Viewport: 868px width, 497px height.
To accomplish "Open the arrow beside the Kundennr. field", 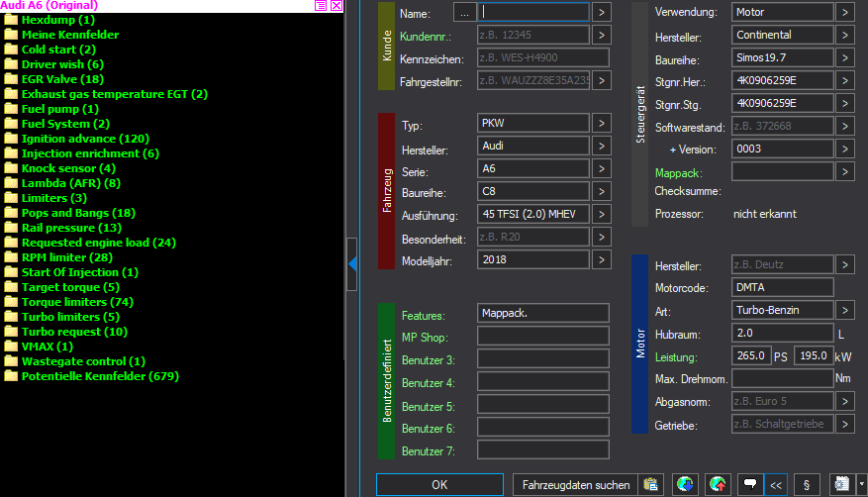I will [x=601, y=35].
